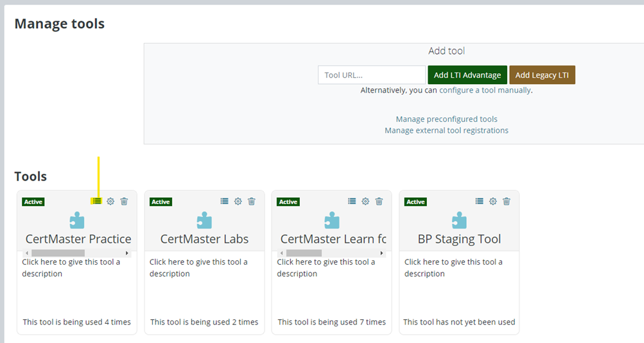Open the configure a tool manually link
Image resolution: width=644 pixels, height=343 pixels.
click(485, 91)
